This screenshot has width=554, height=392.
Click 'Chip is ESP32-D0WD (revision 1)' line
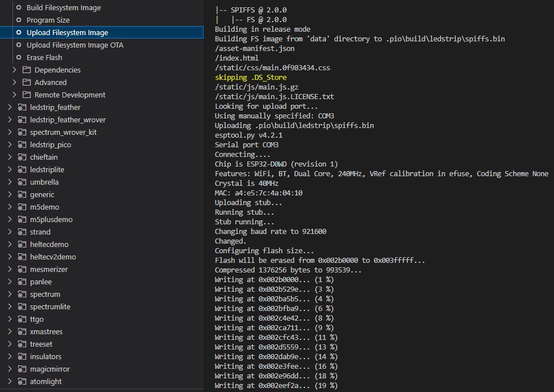pos(276,164)
